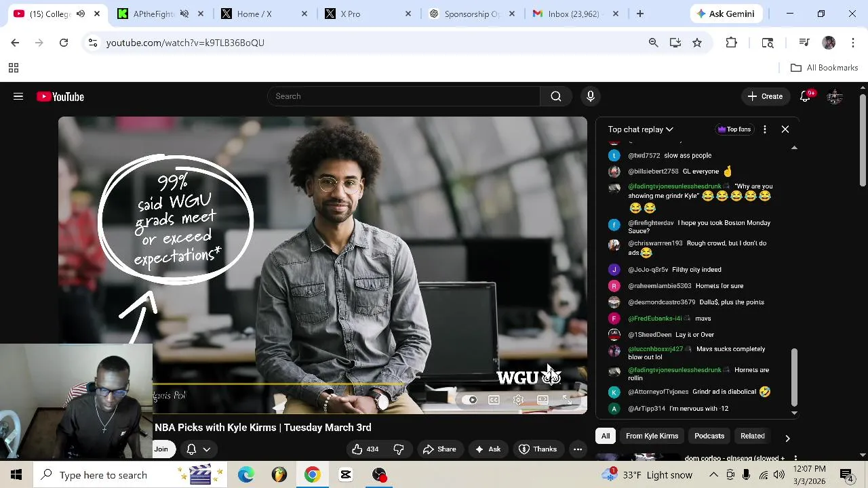Image resolution: width=868 pixels, height=488 pixels.
Task: Focus the YouTube search field
Action: pyautogui.click(x=403, y=96)
